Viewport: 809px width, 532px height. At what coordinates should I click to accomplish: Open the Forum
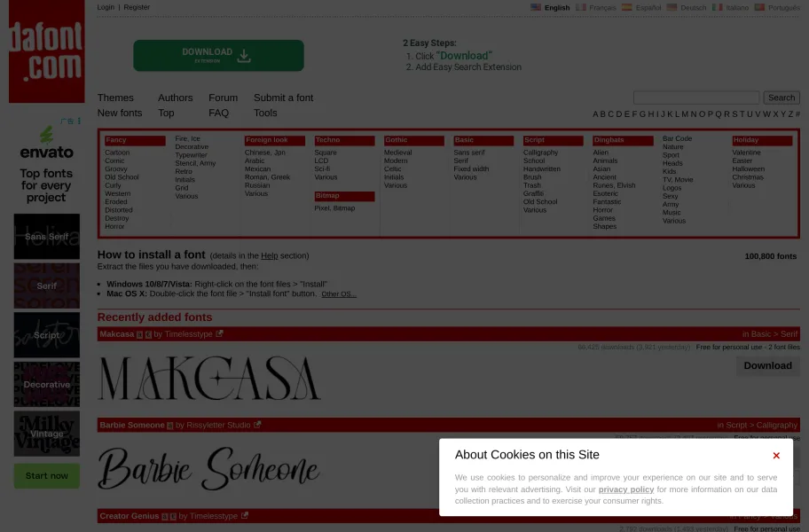(223, 98)
